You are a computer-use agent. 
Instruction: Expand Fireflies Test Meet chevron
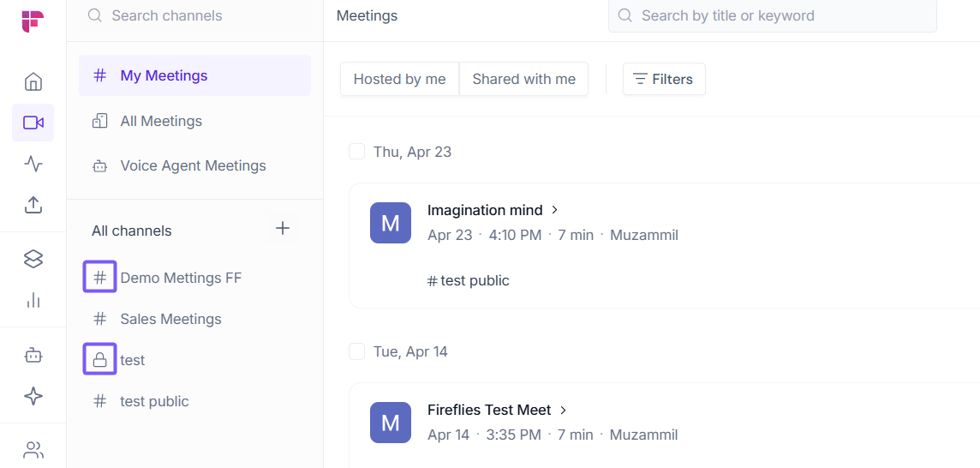(x=564, y=410)
